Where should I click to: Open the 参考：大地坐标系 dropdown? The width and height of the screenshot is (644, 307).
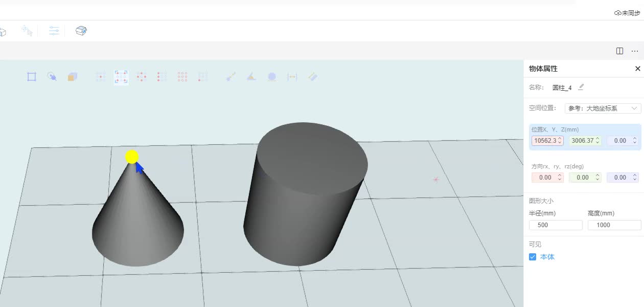coord(603,108)
